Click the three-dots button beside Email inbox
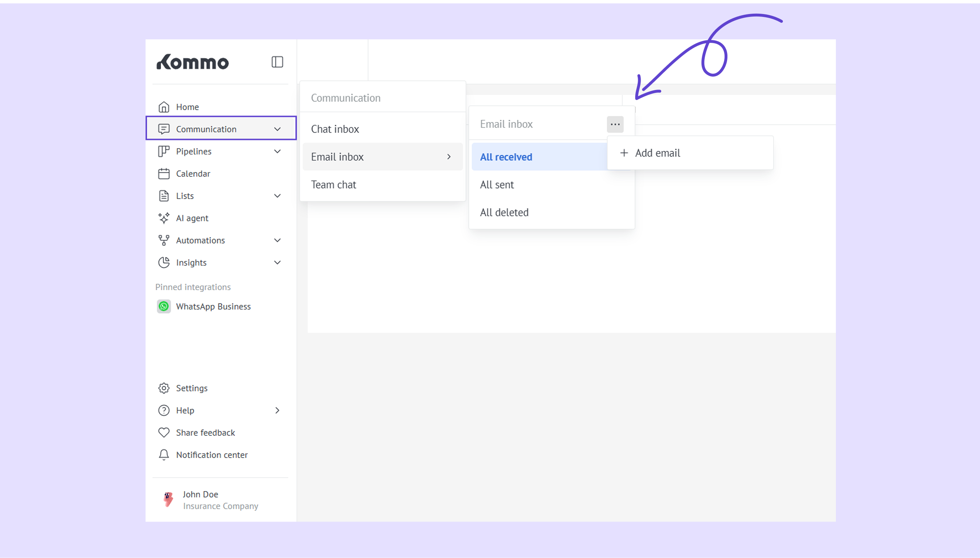980x558 pixels. pyautogui.click(x=615, y=124)
